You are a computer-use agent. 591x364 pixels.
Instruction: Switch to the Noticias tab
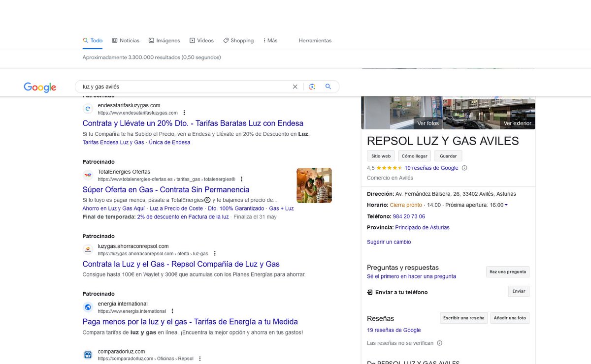coord(126,40)
